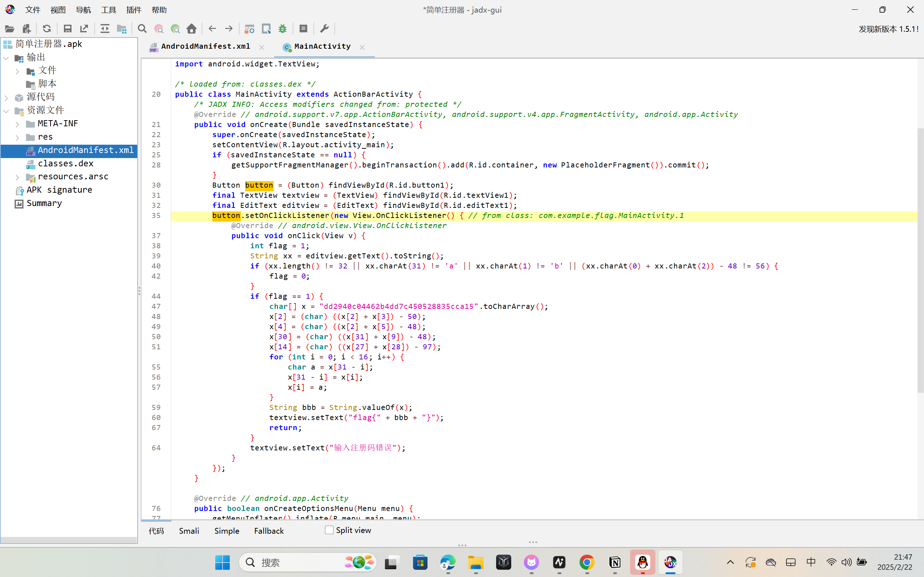Click the Reload refresh toolbar icon
This screenshot has width=924, height=577.
click(x=47, y=29)
